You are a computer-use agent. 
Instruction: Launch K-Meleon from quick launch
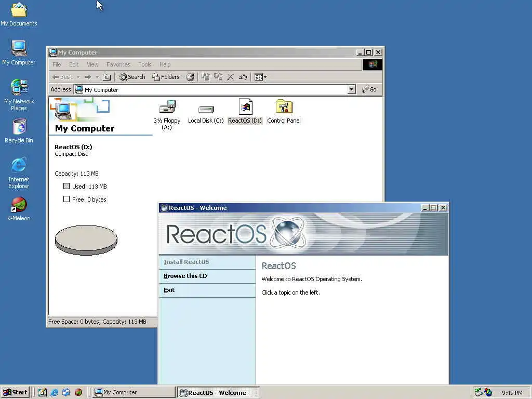coord(78,393)
